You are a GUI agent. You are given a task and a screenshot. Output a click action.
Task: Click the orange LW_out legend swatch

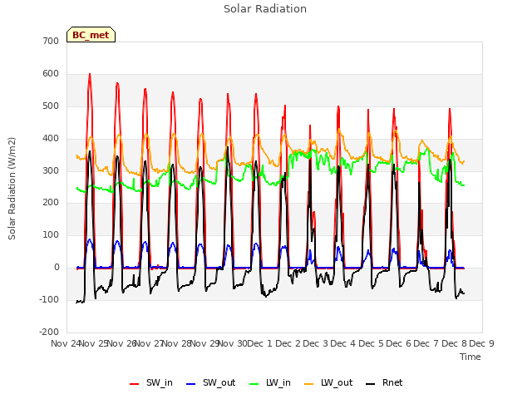[309, 384]
